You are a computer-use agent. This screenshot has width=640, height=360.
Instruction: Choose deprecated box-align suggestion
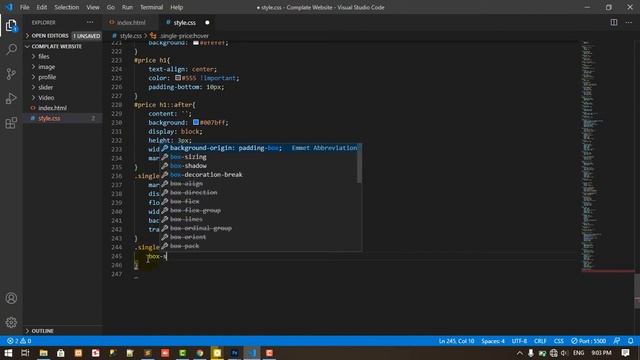click(258, 184)
